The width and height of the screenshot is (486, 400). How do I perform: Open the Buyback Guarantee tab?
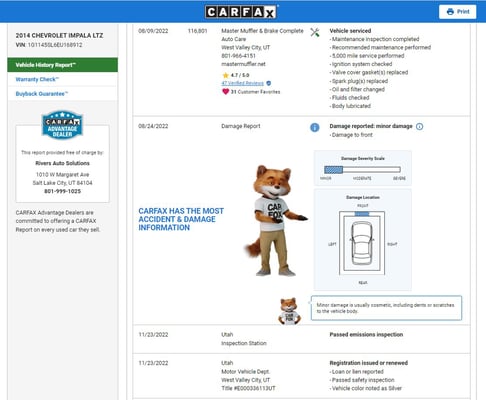63,94
